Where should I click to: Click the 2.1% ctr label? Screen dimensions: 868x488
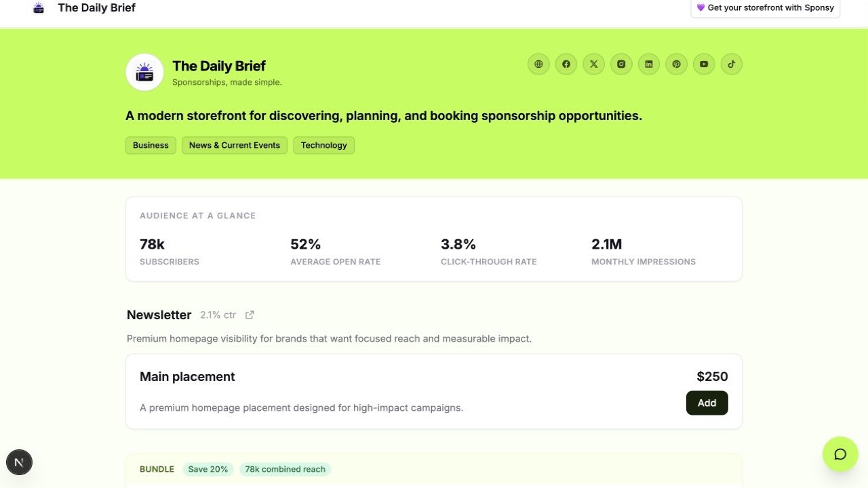click(x=218, y=315)
